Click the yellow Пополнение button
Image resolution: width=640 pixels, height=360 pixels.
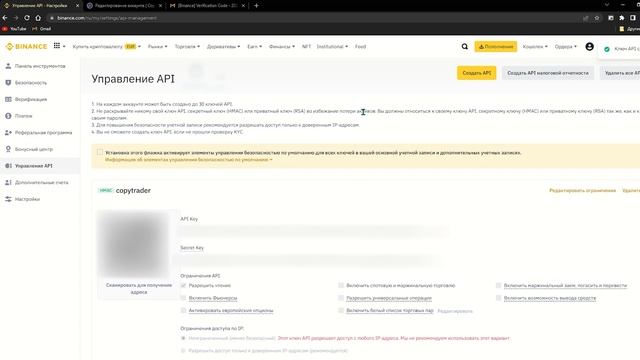(496, 47)
